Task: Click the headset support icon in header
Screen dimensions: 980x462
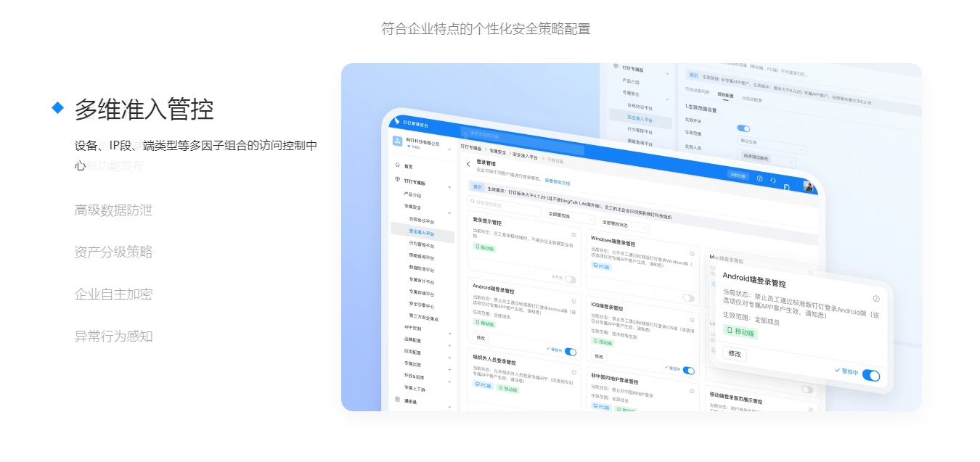Action: tap(773, 181)
